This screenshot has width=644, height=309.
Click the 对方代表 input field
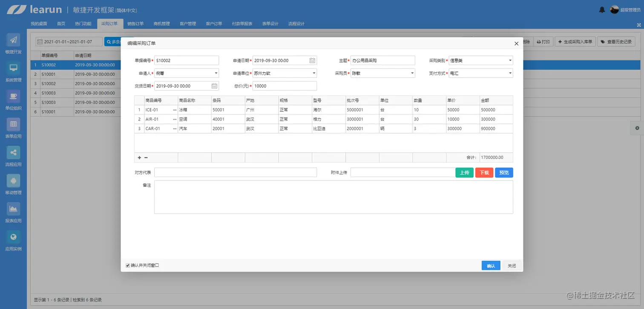[236, 172]
